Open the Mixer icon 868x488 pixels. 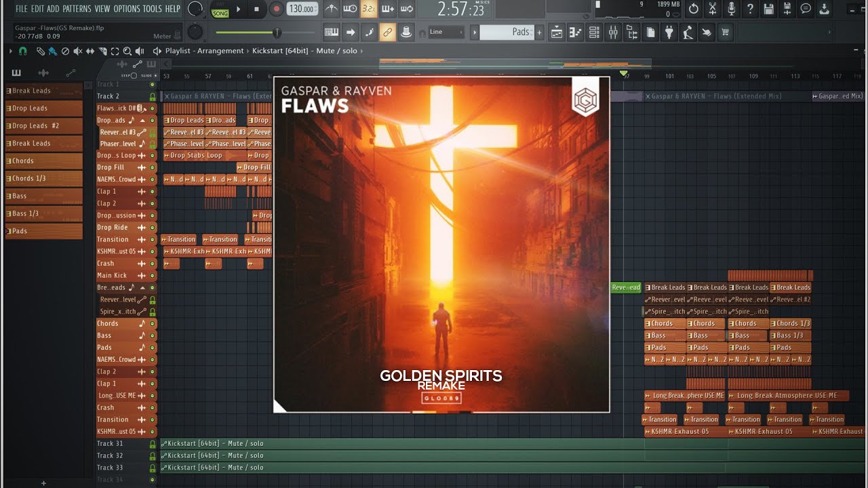click(613, 32)
